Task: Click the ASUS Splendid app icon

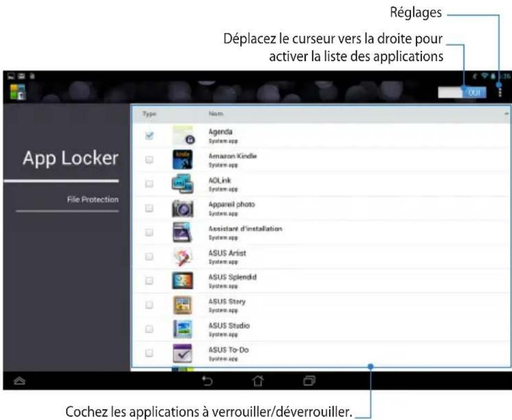Action: 183,281
